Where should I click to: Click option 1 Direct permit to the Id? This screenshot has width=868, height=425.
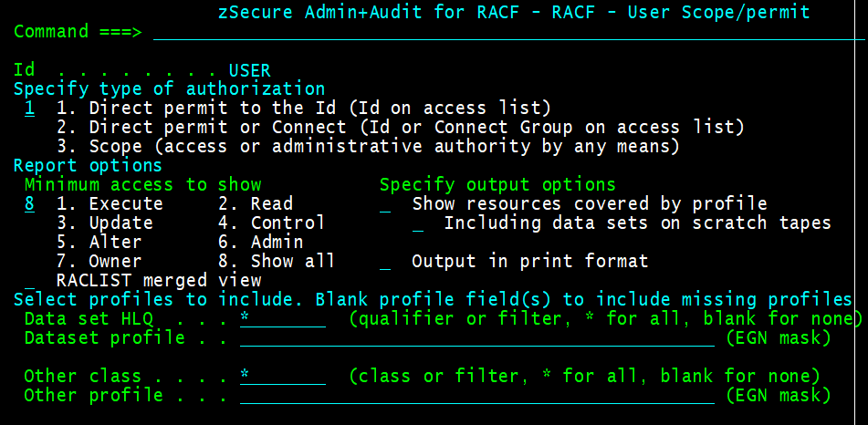tap(304, 108)
